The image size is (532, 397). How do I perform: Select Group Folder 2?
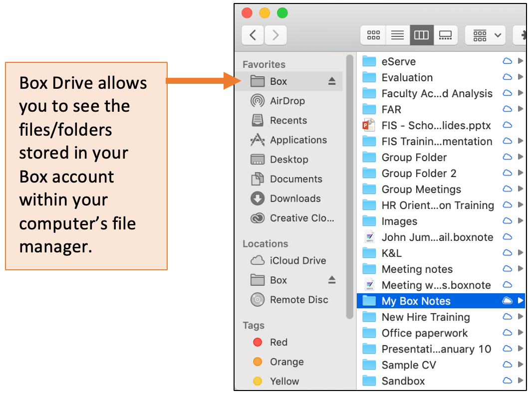coord(441,173)
